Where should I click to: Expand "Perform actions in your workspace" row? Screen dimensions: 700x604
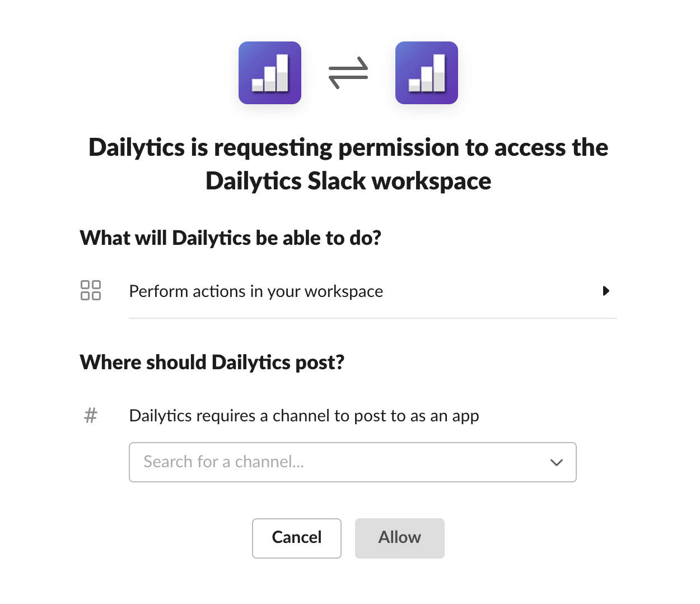point(256,291)
